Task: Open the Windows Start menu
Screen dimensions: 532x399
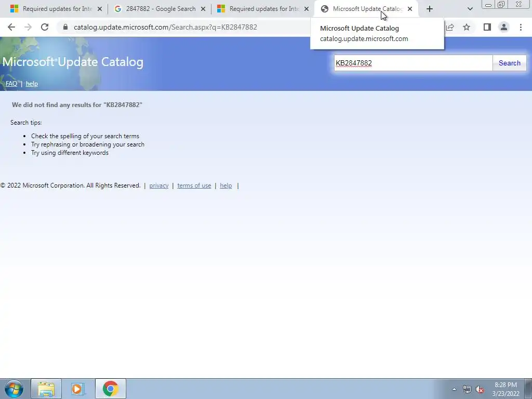Action: tap(14, 389)
